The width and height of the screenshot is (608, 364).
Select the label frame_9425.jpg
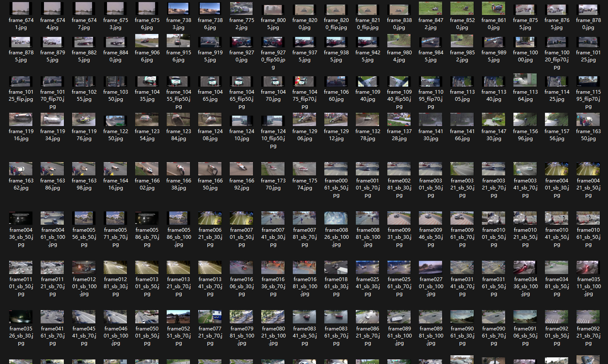click(367, 56)
